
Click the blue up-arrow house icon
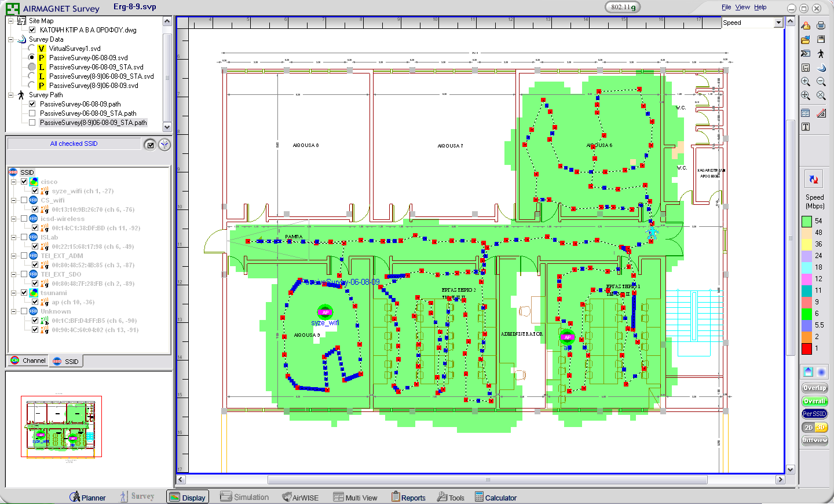tap(808, 371)
